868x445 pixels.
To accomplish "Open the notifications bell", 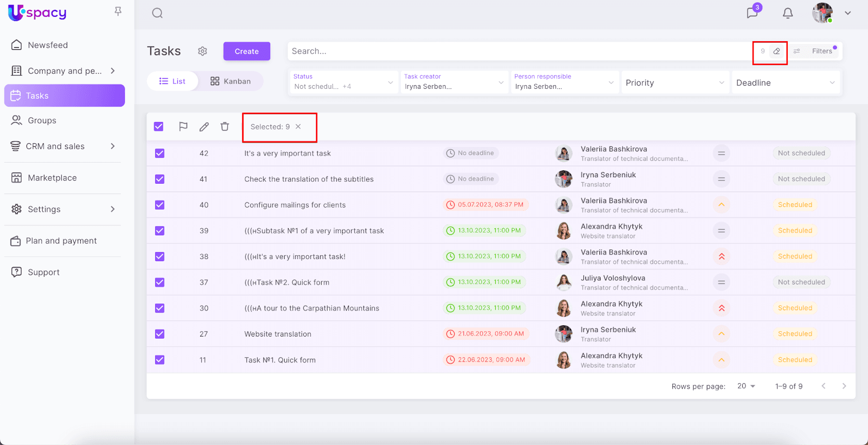I will pos(788,13).
